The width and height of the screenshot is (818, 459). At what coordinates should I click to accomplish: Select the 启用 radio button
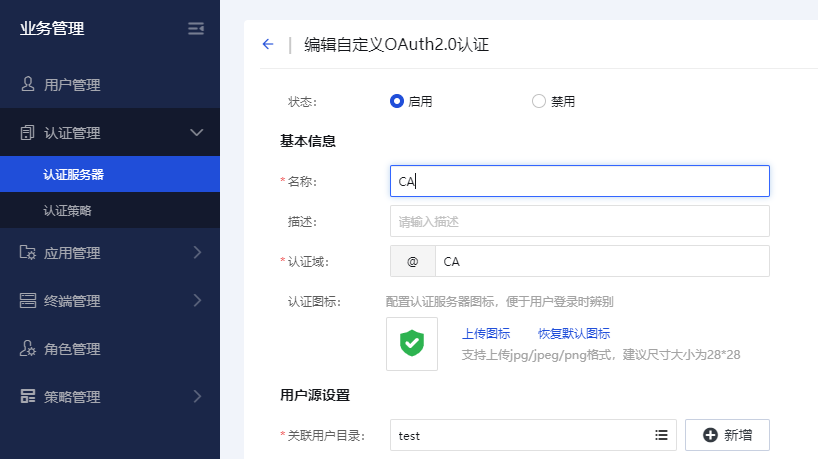[x=397, y=101]
